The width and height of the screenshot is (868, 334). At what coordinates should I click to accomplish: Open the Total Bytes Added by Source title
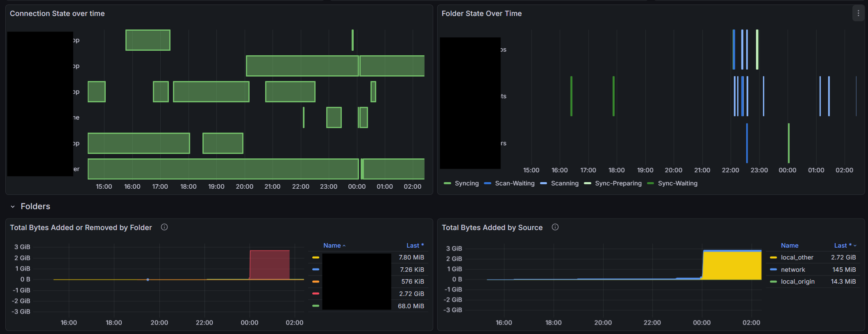point(492,228)
